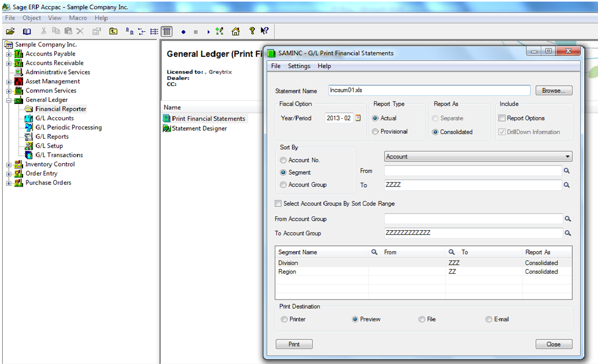Screen dimensions: 598x364
Task: Expand the Asset Management tree node
Action: [9, 81]
